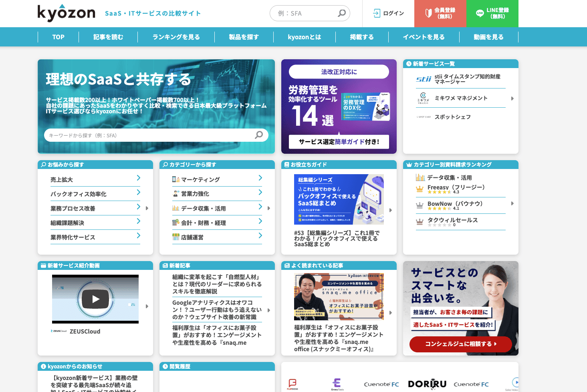
Task: Click the マーケティング category icon
Action: (175, 179)
